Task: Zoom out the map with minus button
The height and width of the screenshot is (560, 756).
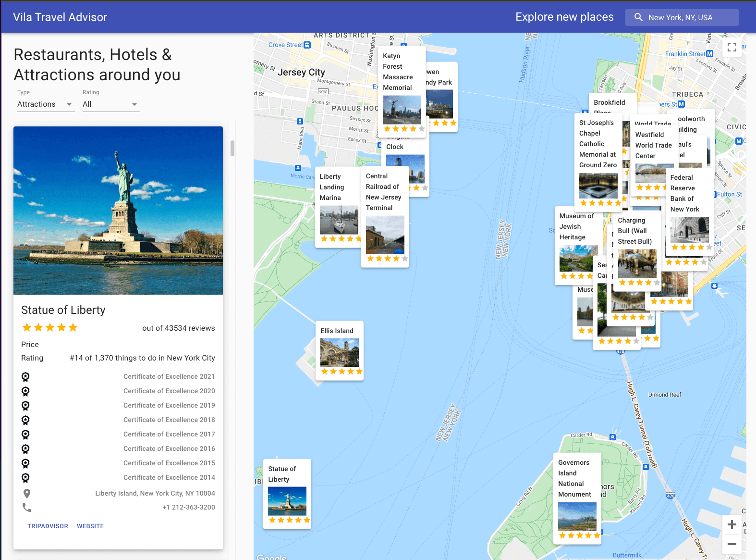Action: click(x=732, y=544)
